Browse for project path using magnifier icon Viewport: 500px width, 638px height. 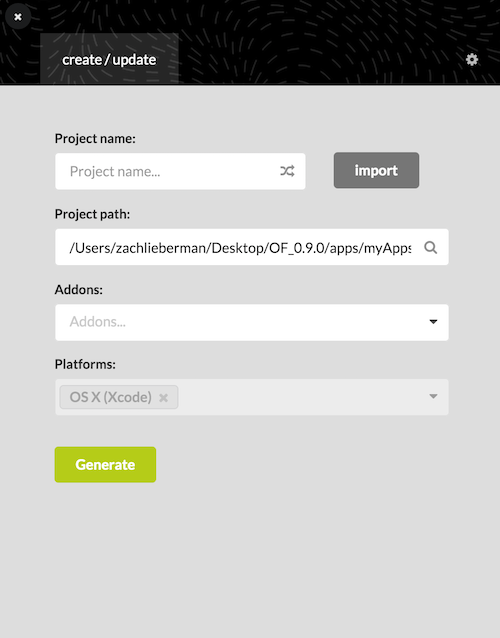click(x=430, y=247)
